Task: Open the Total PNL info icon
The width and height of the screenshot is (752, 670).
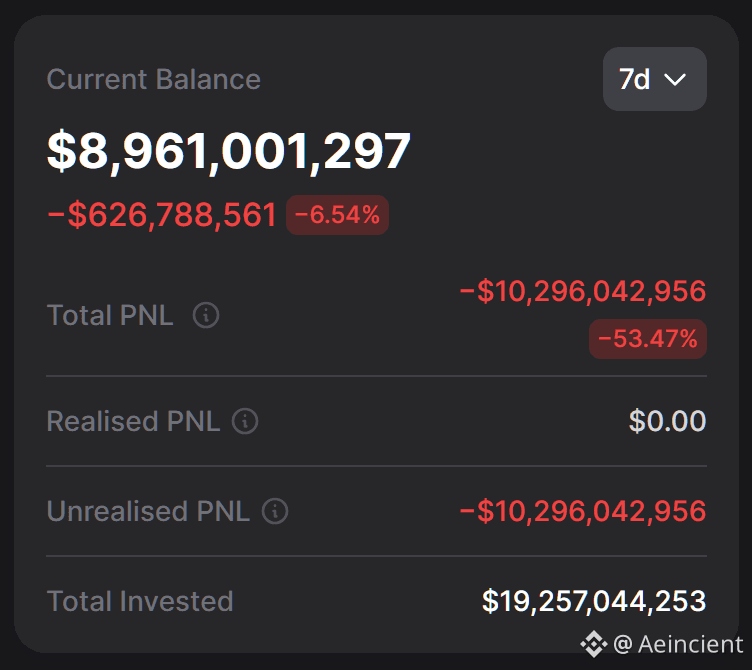Action: coord(206,315)
